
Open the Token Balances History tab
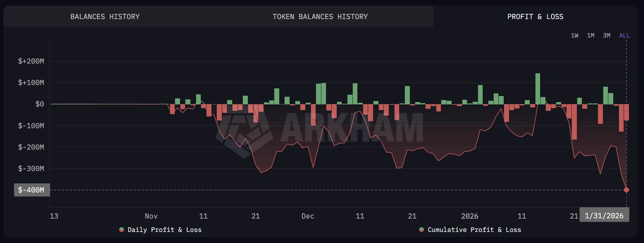(320, 16)
